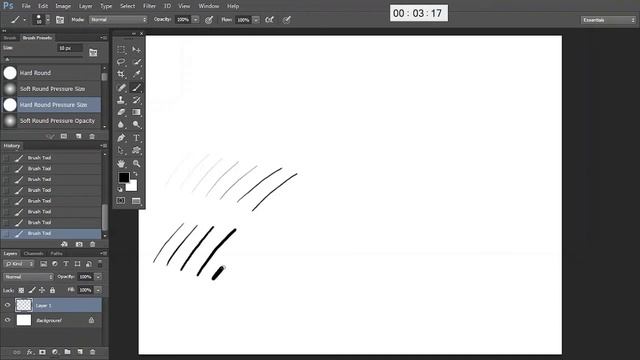
Task: Select the Gradient tool
Action: (x=136, y=112)
